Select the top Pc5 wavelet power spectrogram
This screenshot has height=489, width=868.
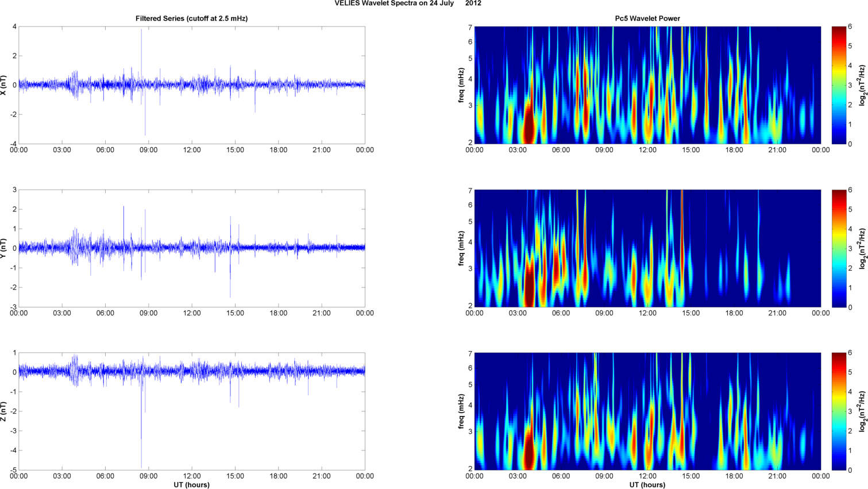(x=647, y=85)
